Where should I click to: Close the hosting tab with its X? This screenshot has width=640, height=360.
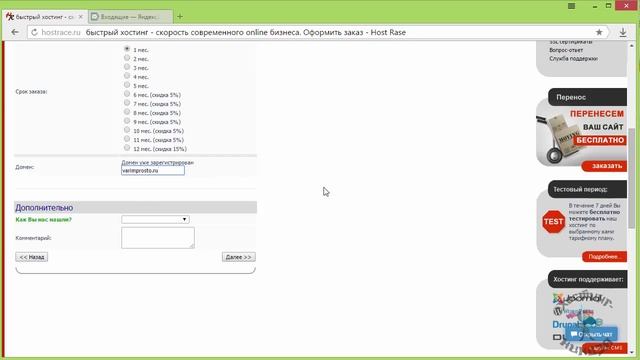tap(81, 17)
